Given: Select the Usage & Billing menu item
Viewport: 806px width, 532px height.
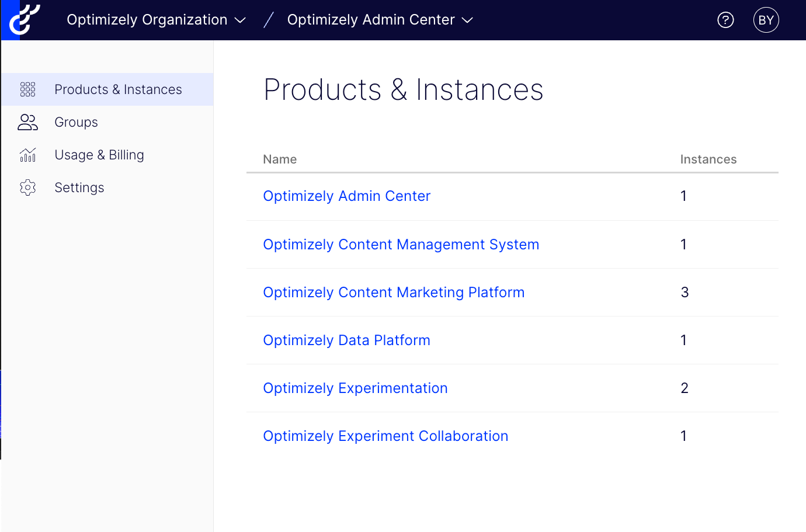Looking at the screenshot, I should click(99, 155).
